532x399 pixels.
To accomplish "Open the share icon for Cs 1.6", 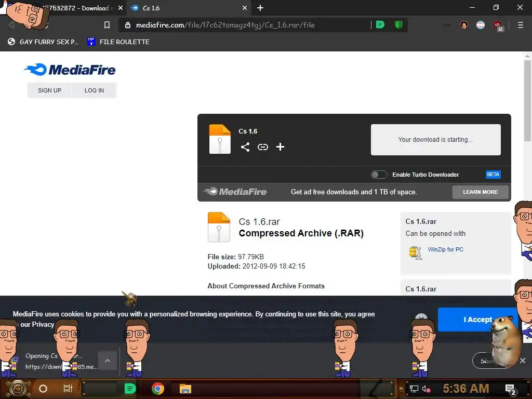I will (x=245, y=147).
